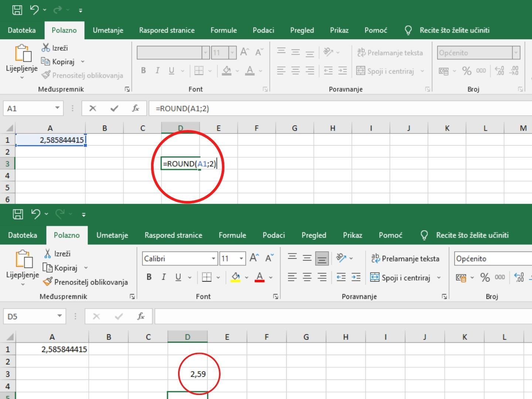Toggle top align in lower window
This screenshot has width=532, height=399.
[292, 258]
